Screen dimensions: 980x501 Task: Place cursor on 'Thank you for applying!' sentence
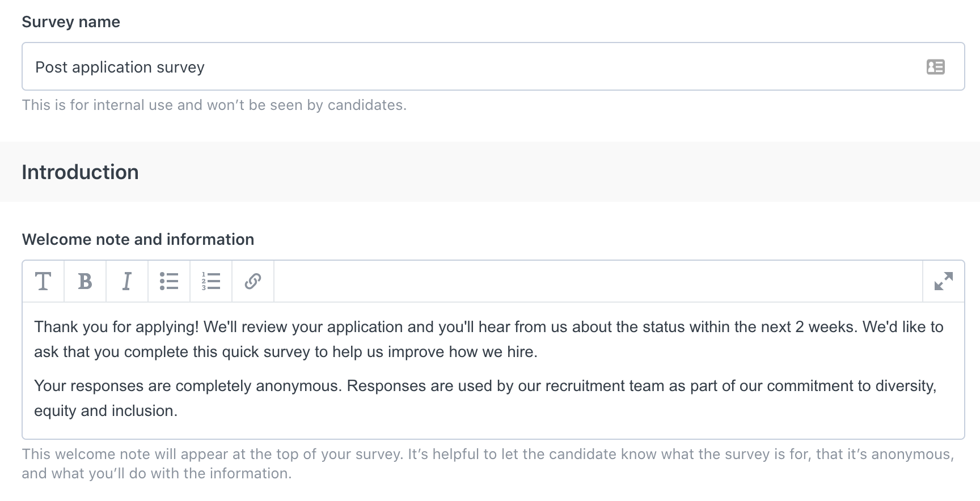[116, 327]
